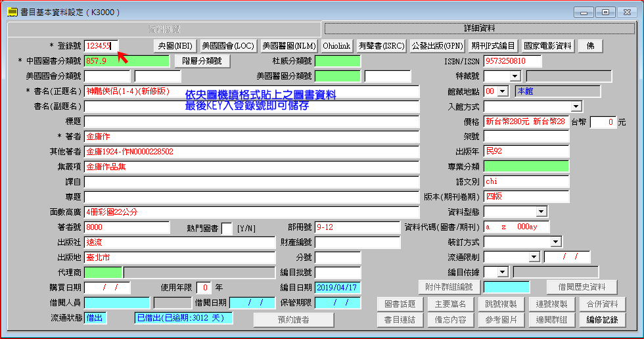Click the 代理商 green field
The width and height of the screenshot is (644, 339).
point(103,273)
